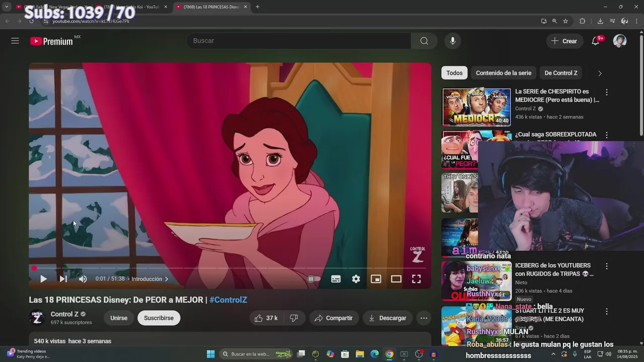Skip to next video
644x362 pixels.
[63, 279]
